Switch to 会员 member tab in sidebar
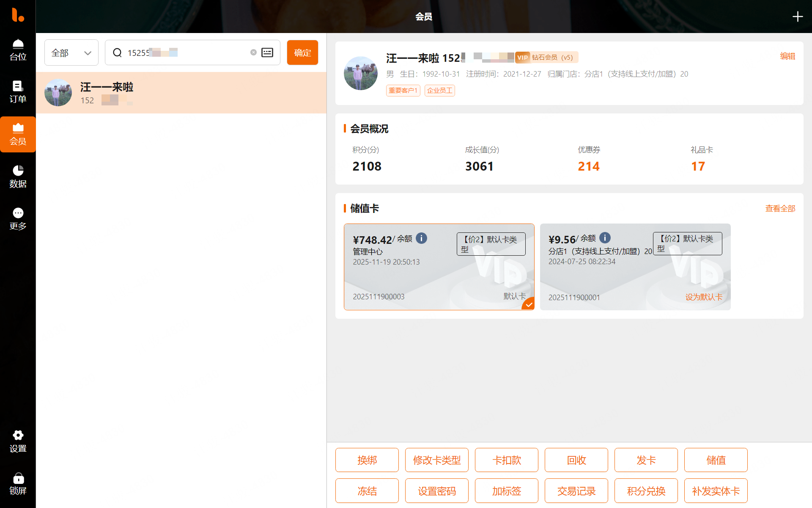This screenshot has width=812, height=508. [18, 134]
